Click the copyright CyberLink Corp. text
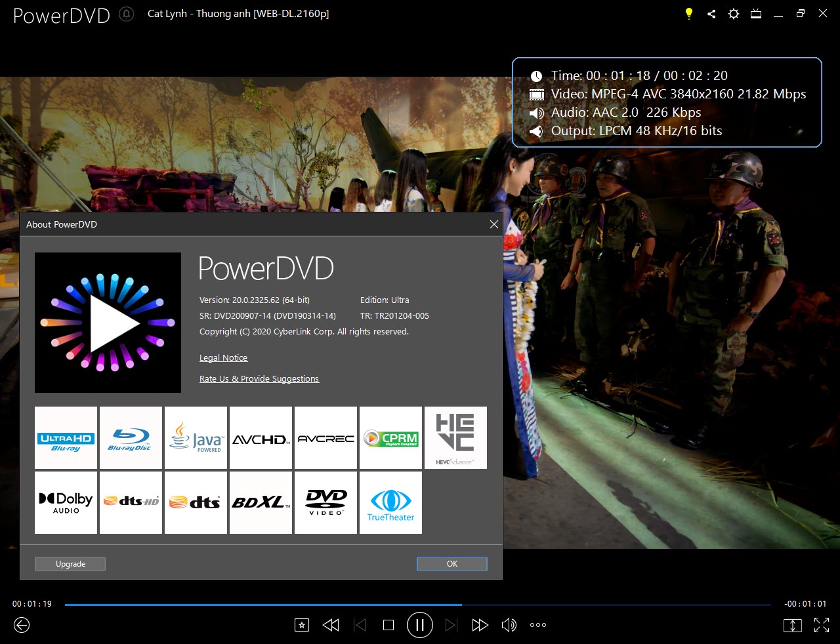 click(x=304, y=332)
